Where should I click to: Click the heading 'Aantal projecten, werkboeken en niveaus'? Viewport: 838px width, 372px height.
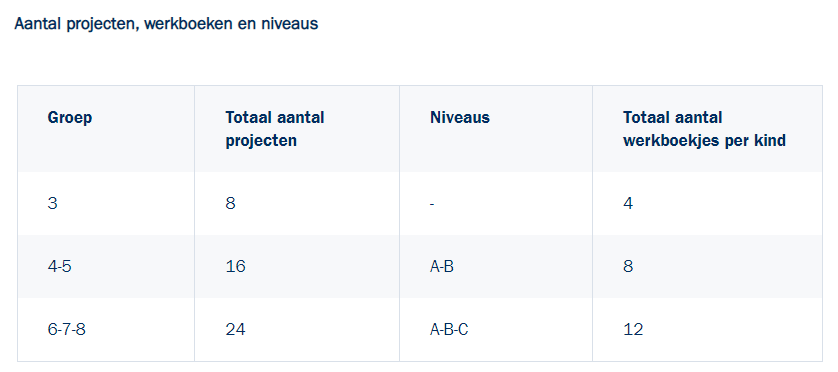click(x=166, y=24)
